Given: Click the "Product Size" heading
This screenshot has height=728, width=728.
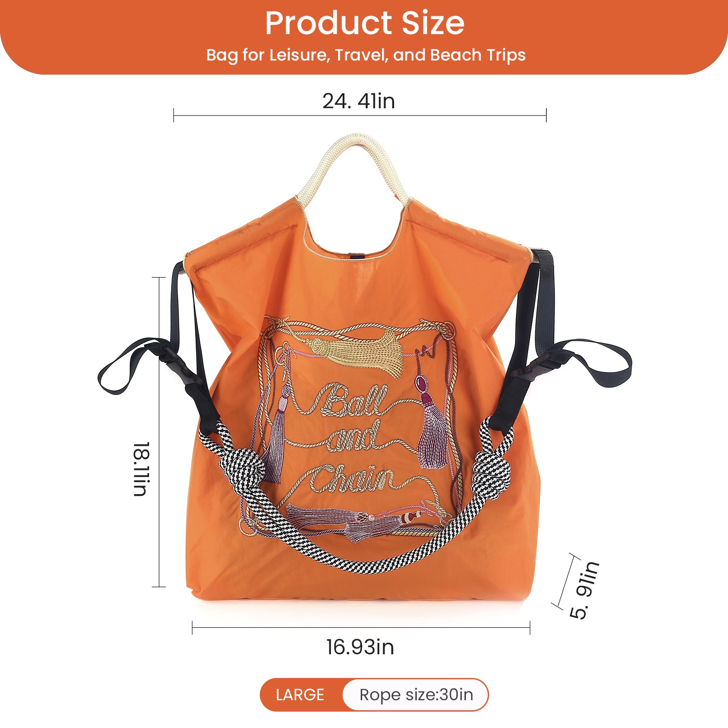Looking at the screenshot, I should [364, 23].
